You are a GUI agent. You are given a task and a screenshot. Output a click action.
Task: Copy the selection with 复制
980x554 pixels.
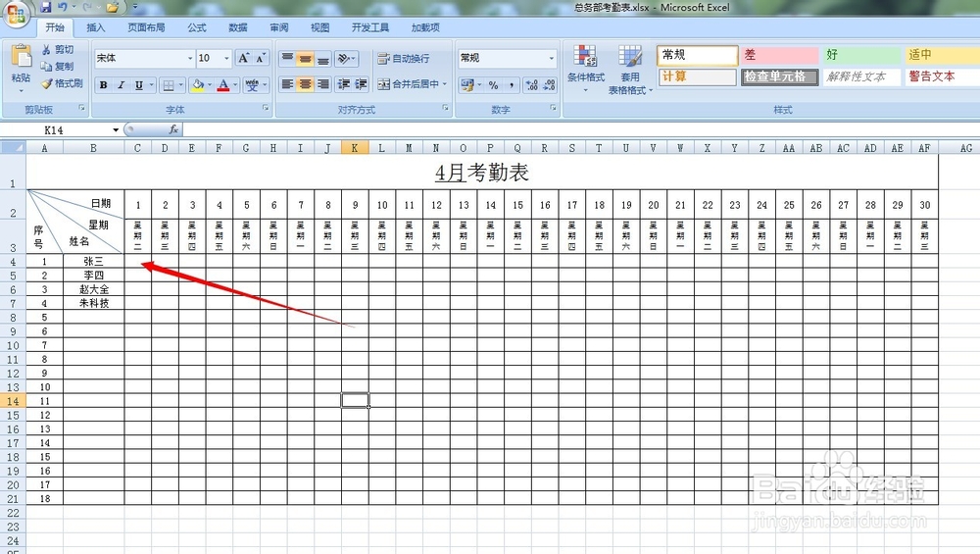pyautogui.click(x=58, y=67)
